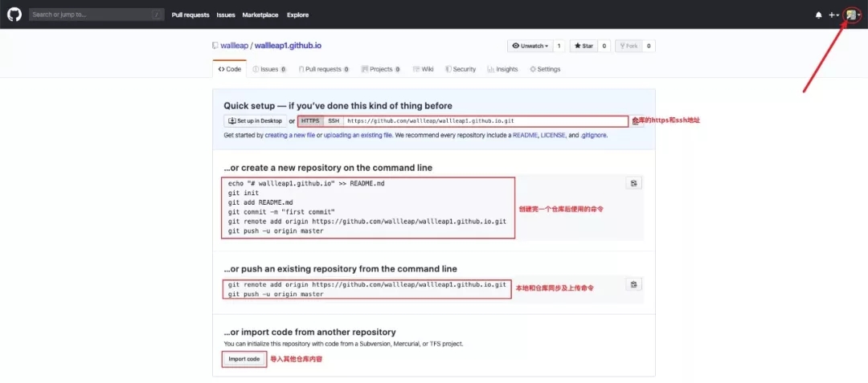Copy the new repository commands to clipboard

point(633,184)
